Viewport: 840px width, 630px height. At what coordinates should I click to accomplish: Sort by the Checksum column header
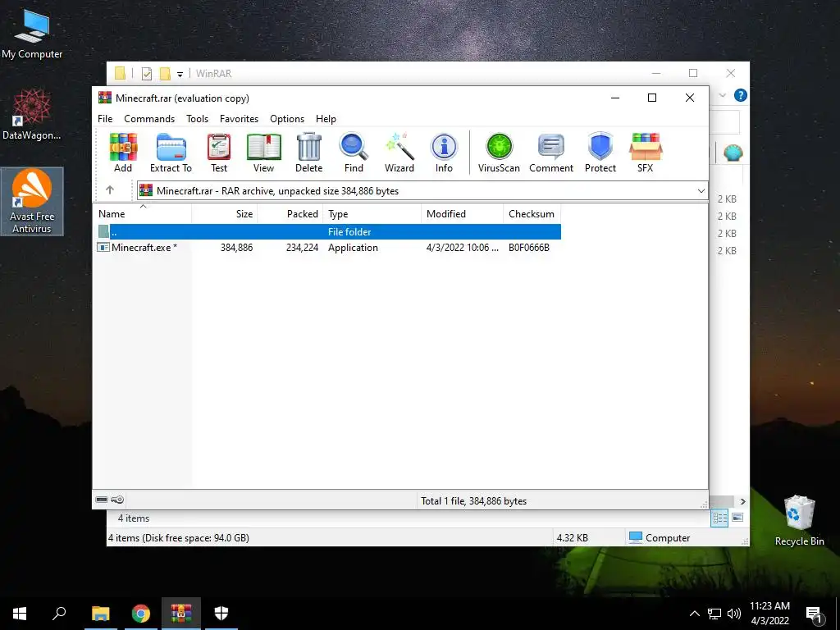coord(532,214)
